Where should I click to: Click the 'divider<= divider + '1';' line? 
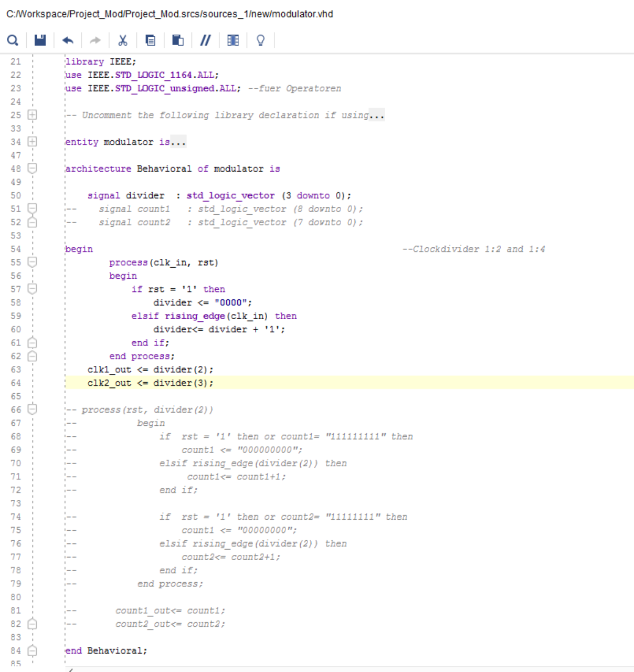click(x=219, y=329)
